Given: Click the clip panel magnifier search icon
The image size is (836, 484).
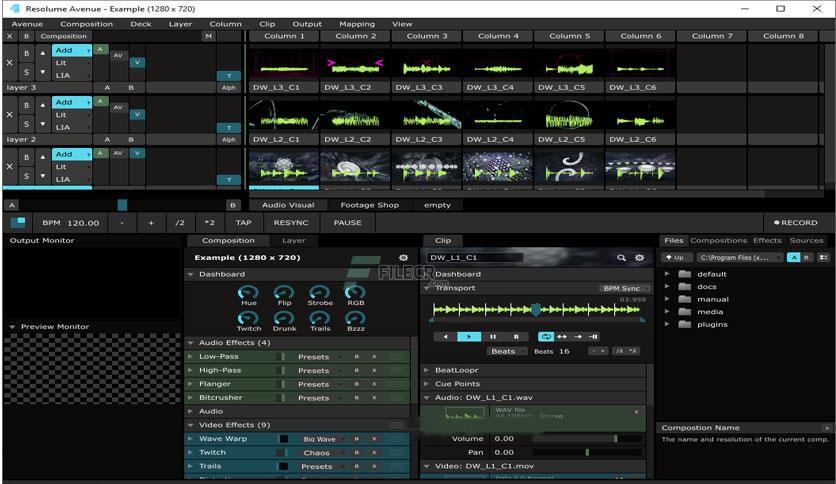Looking at the screenshot, I should click(621, 257).
